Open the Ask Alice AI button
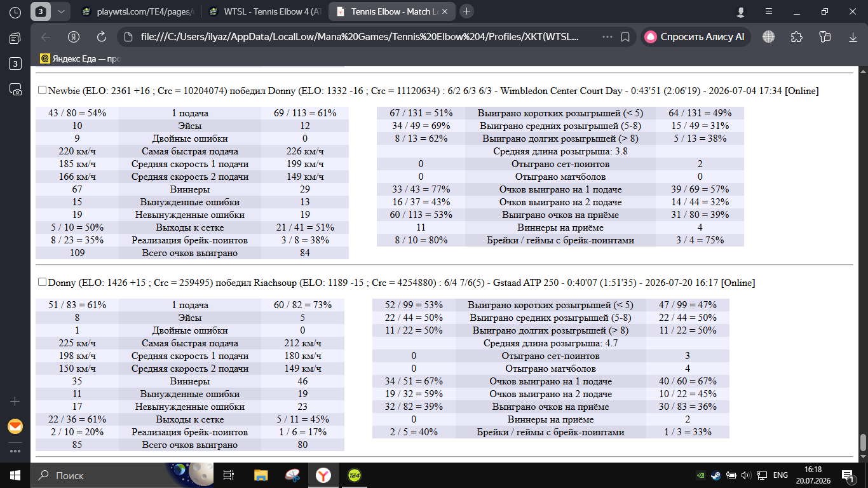 click(x=695, y=36)
